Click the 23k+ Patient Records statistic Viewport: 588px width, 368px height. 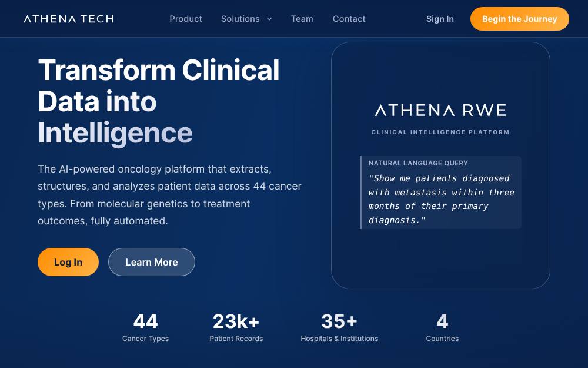236,328
